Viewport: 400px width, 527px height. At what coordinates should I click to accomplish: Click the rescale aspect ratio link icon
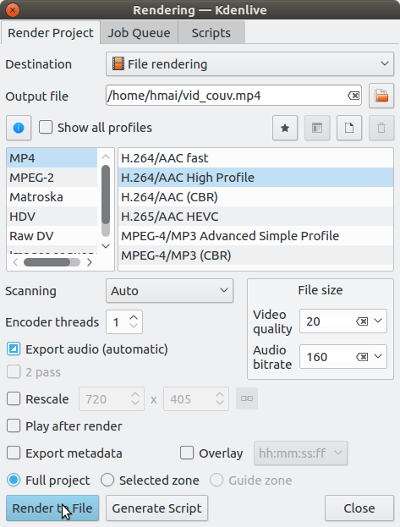[247, 399]
